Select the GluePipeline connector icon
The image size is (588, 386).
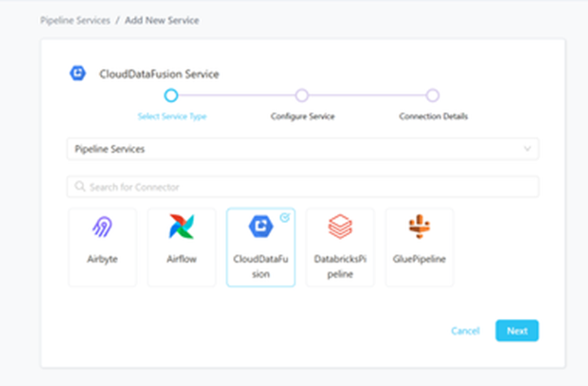tap(419, 227)
